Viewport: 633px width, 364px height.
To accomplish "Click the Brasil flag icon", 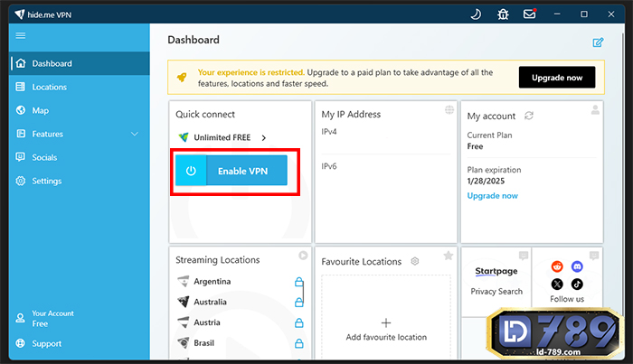I will (x=184, y=343).
